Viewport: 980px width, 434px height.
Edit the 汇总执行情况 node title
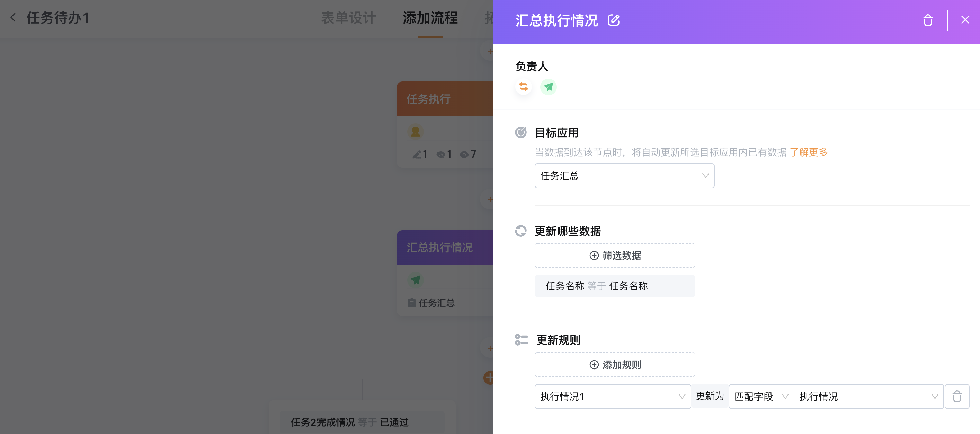613,20
